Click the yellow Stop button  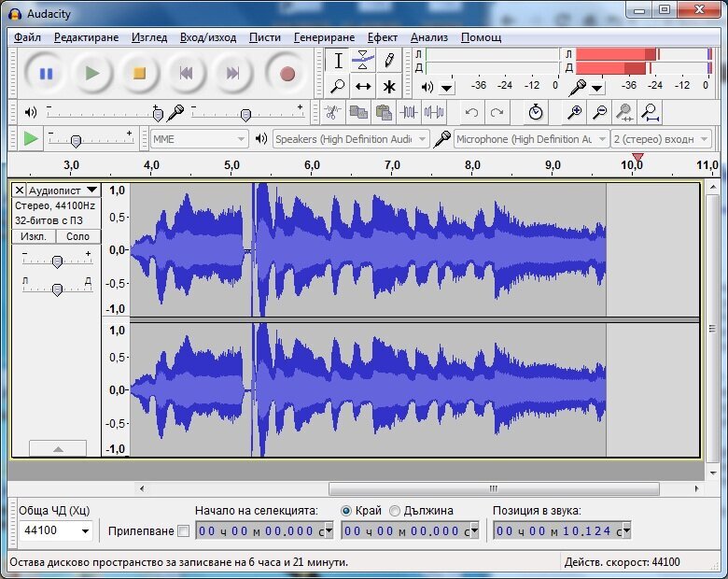coord(139,74)
